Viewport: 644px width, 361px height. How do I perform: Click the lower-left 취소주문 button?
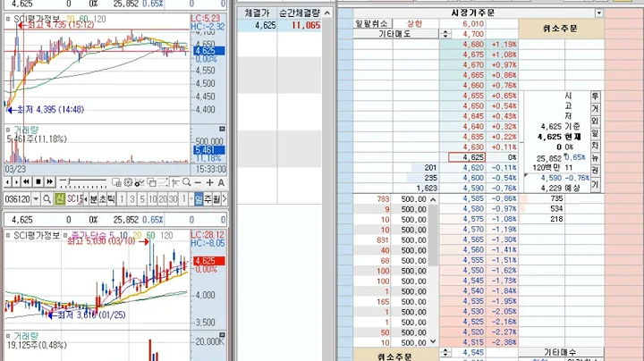(x=395, y=356)
